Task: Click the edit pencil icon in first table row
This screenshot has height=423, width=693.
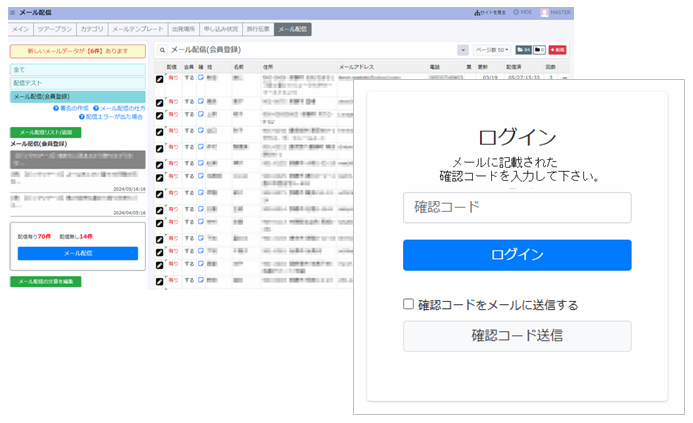Action: [x=159, y=78]
